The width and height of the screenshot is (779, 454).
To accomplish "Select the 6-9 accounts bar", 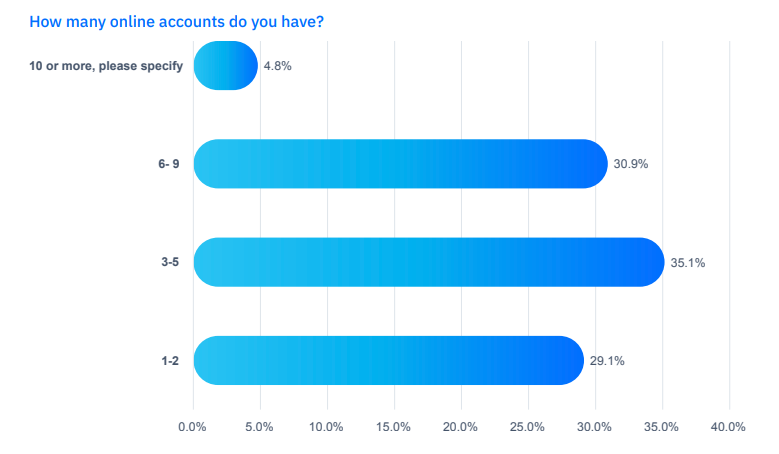I will click(x=400, y=164).
